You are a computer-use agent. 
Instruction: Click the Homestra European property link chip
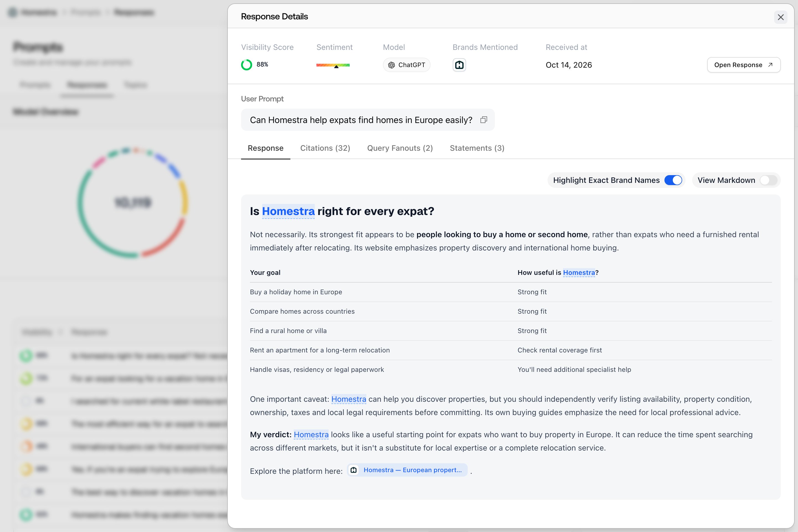(407, 470)
